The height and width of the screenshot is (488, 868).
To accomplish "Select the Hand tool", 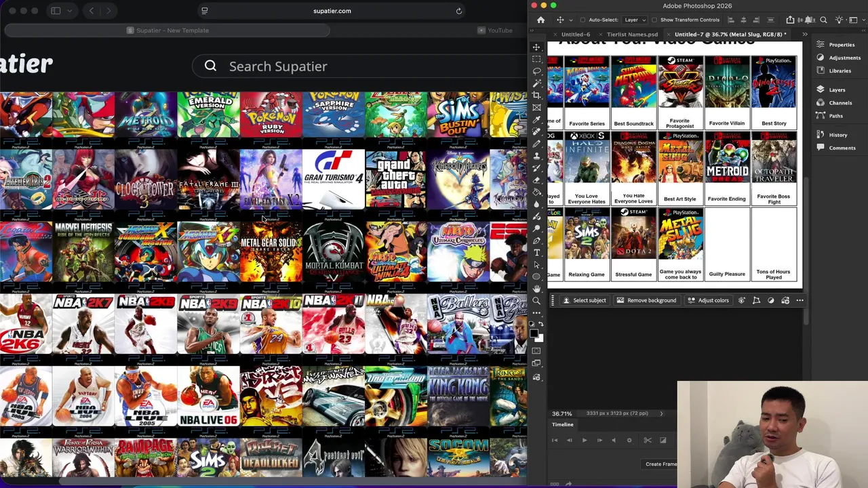I will pos(536,289).
